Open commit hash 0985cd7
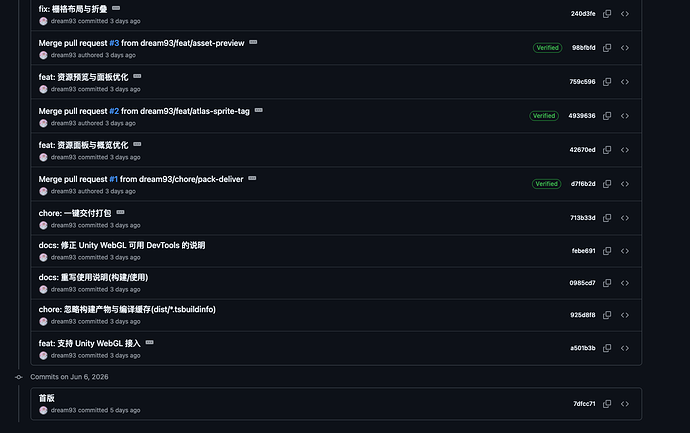 582,283
